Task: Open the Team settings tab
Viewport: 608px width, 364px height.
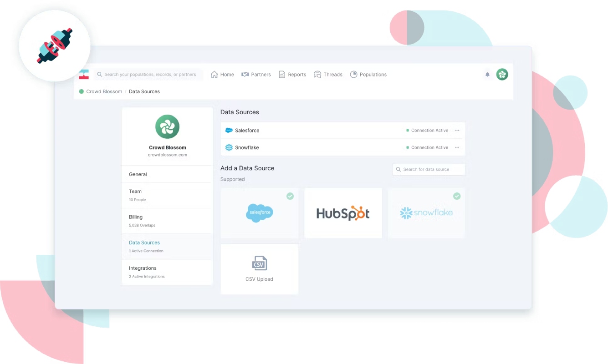Action: point(167,195)
